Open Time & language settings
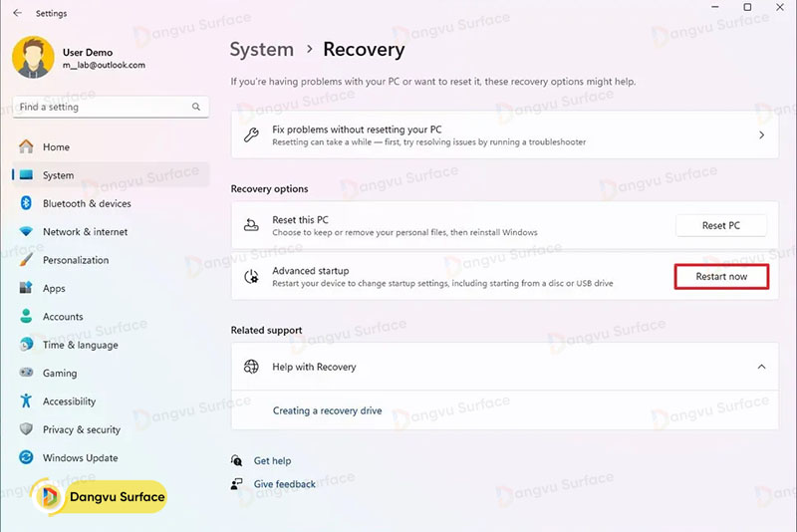Viewport: 797px width, 532px height. tap(80, 345)
